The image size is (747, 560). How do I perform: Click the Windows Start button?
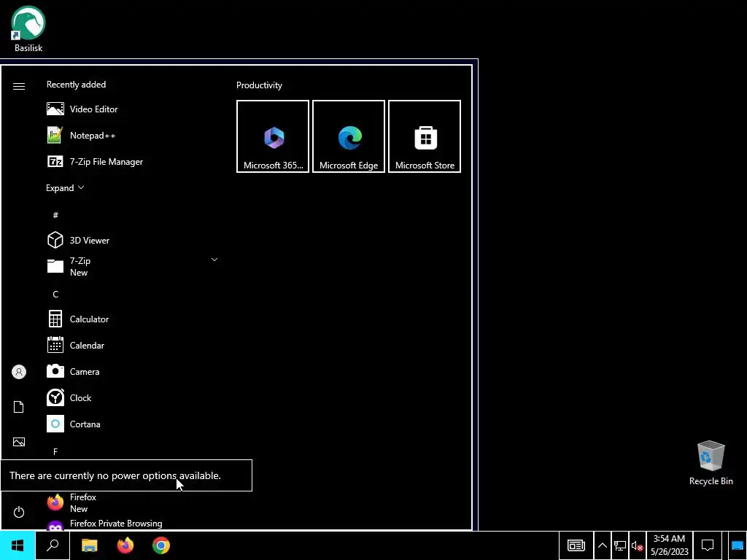(18, 545)
